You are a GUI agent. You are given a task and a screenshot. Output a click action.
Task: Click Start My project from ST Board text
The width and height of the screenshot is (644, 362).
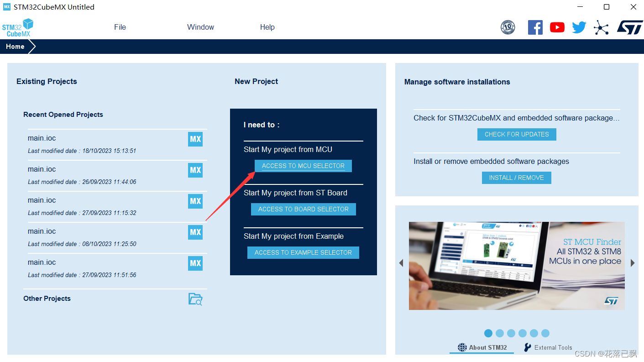[295, 193]
